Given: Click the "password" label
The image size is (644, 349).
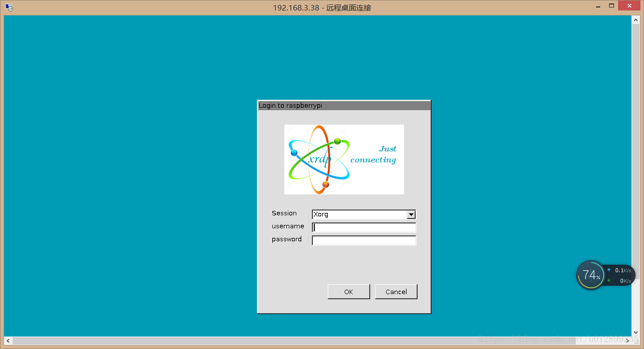Looking at the screenshot, I should [x=287, y=239].
